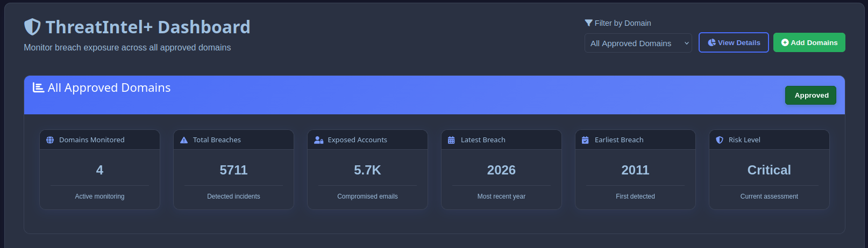This screenshot has width=868, height=248.
Task: Click the globe icon on Domains Monitored
Action: 50,140
